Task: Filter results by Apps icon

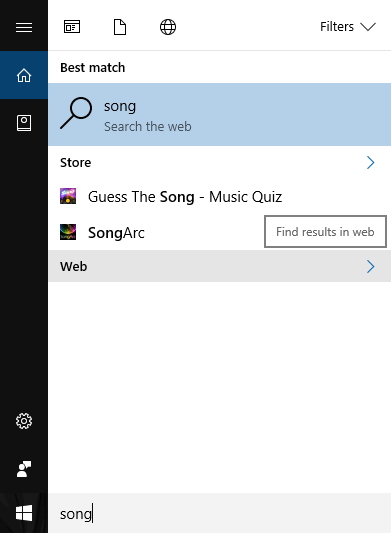Action: [x=72, y=27]
